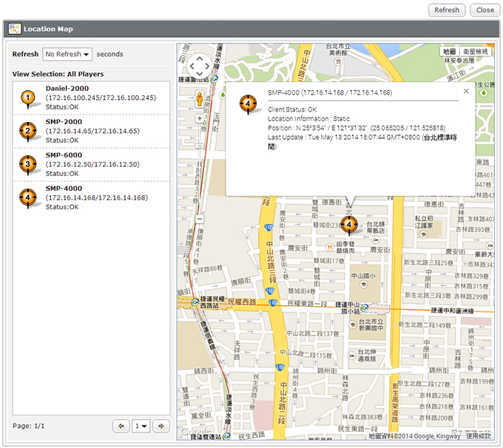This screenshot has height=448, width=503.
Task: Click the SMP-2000 marker icon in list
Action: [27, 132]
